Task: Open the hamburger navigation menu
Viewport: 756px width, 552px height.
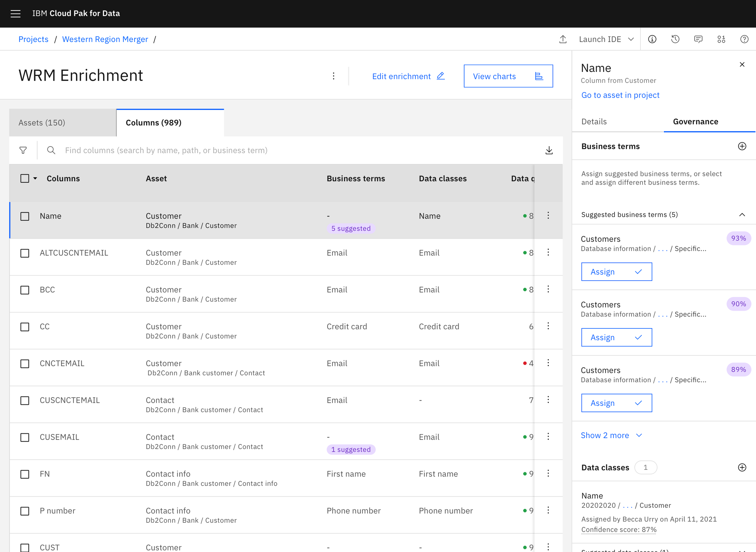Action: tap(15, 13)
